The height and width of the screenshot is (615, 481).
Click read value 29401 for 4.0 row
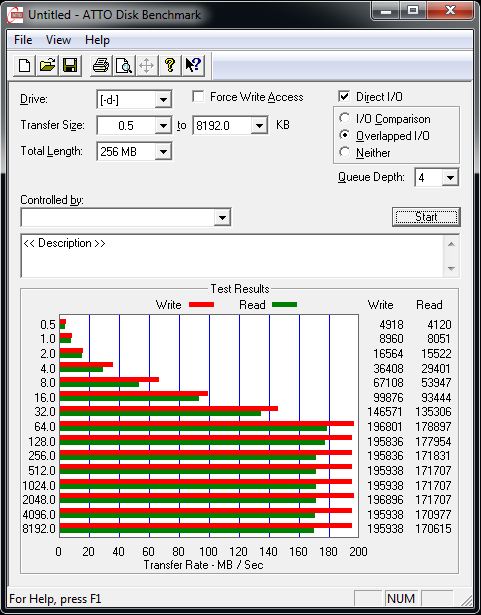436,368
